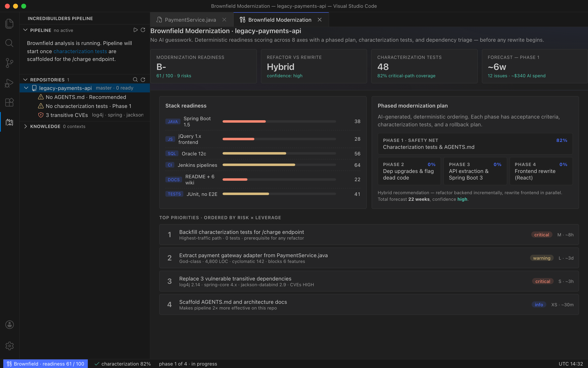Close the Brownfield Modernization tab
The height and width of the screenshot is (368, 588).
point(320,20)
